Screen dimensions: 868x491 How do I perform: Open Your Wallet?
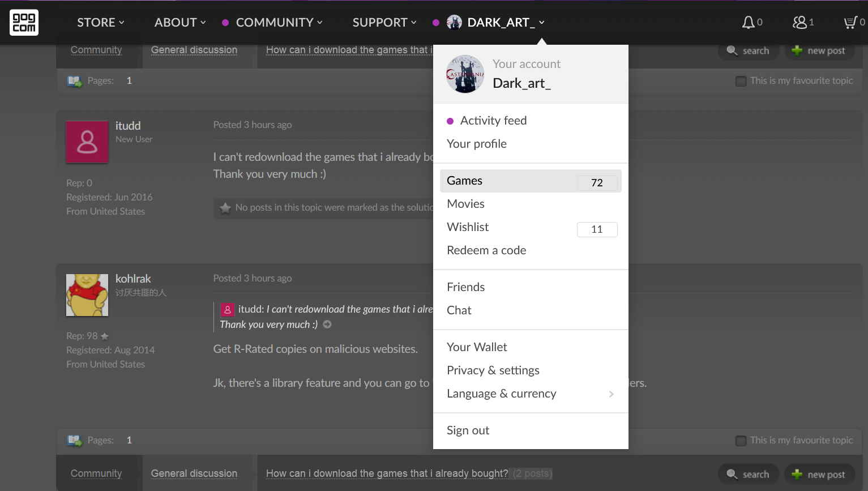(x=477, y=347)
